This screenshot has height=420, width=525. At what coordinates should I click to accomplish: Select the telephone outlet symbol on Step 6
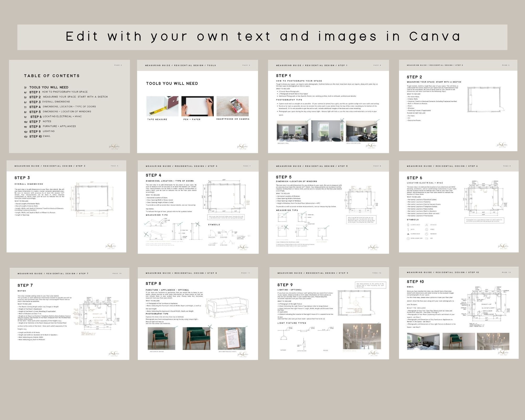click(408, 234)
